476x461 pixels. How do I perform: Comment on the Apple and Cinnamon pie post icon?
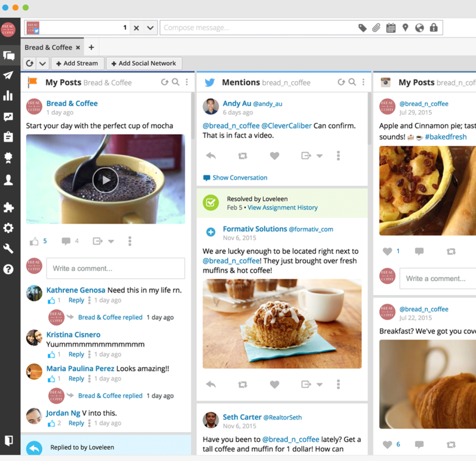coord(419,251)
